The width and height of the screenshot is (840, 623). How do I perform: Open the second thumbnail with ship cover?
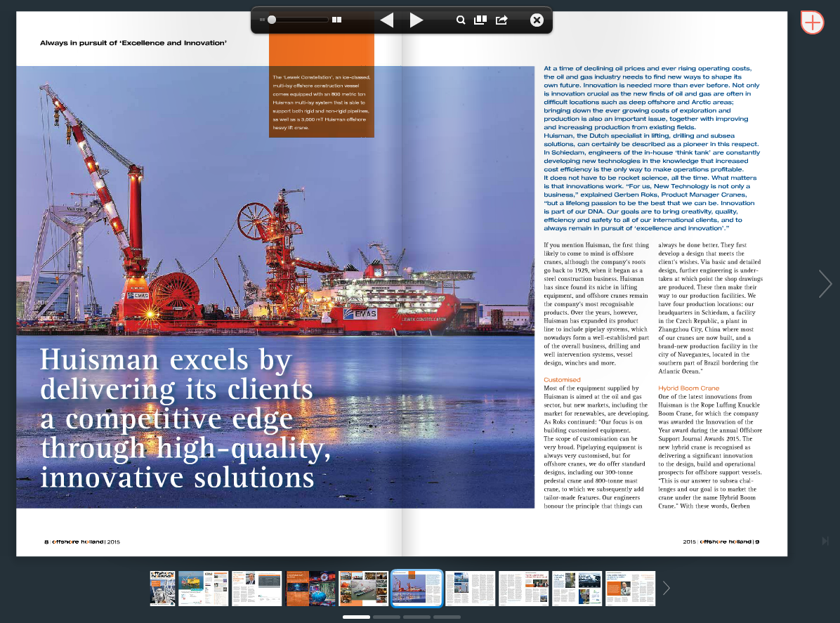(203, 588)
